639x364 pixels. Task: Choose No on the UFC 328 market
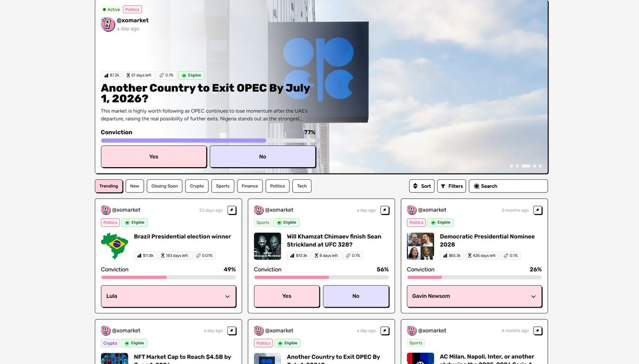(356, 296)
